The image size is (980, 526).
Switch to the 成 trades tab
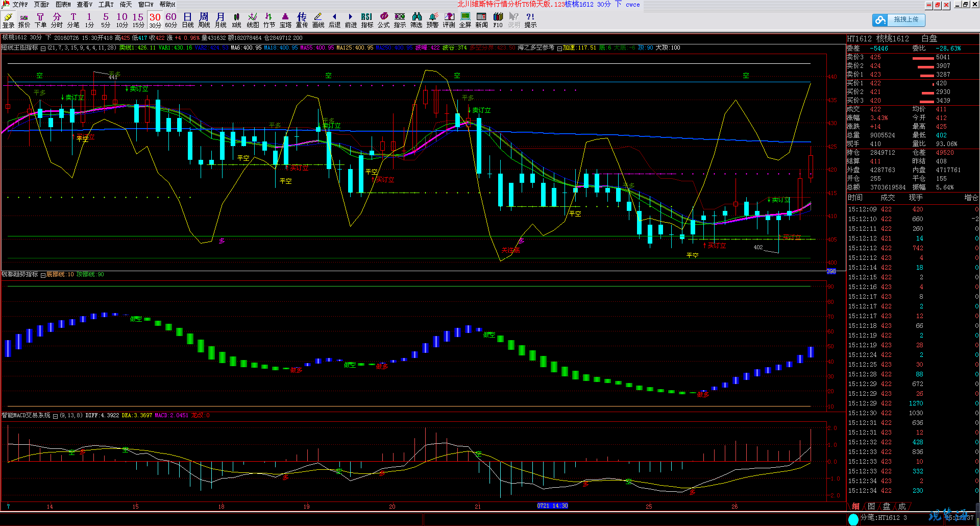pos(902,506)
